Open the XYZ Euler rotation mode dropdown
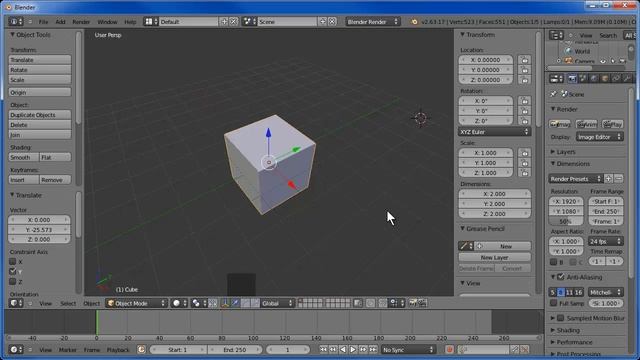This screenshot has width=640, height=360. [494, 132]
